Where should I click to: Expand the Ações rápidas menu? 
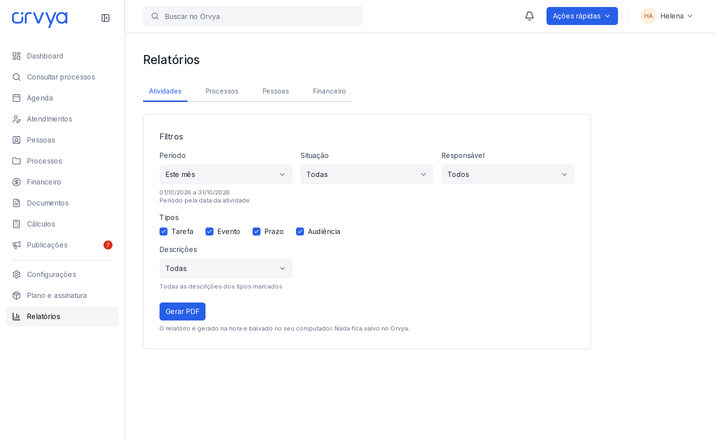(582, 16)
